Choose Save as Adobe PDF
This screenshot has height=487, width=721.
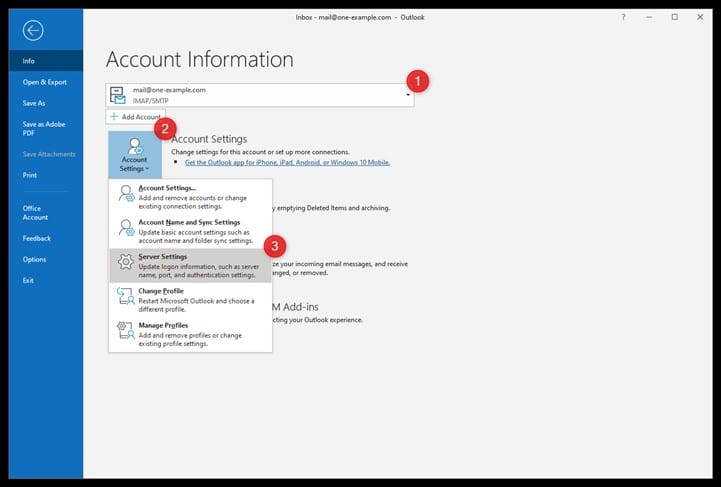pyautogui.click(x=46, y=128)
